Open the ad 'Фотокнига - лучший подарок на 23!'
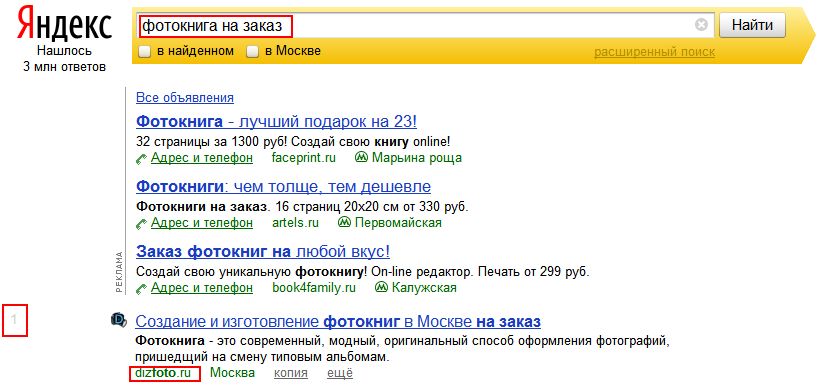819x391 pixels. coord(276,122)
